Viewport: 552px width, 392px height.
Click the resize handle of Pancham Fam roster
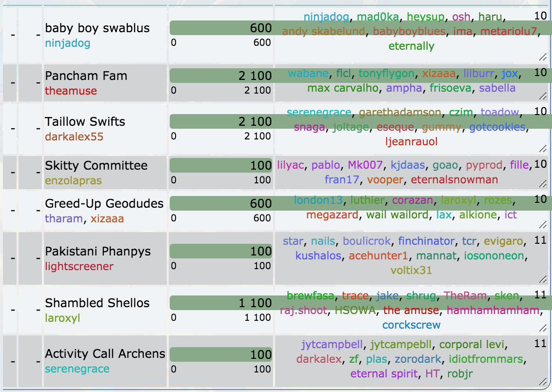pos(543,96)
